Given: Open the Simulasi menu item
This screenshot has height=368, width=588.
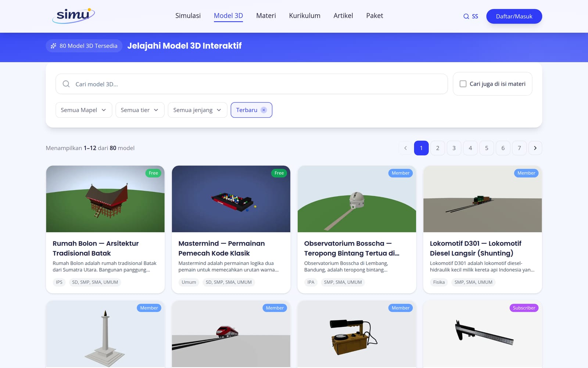Looking at the screenshot, I should point(188,15).
